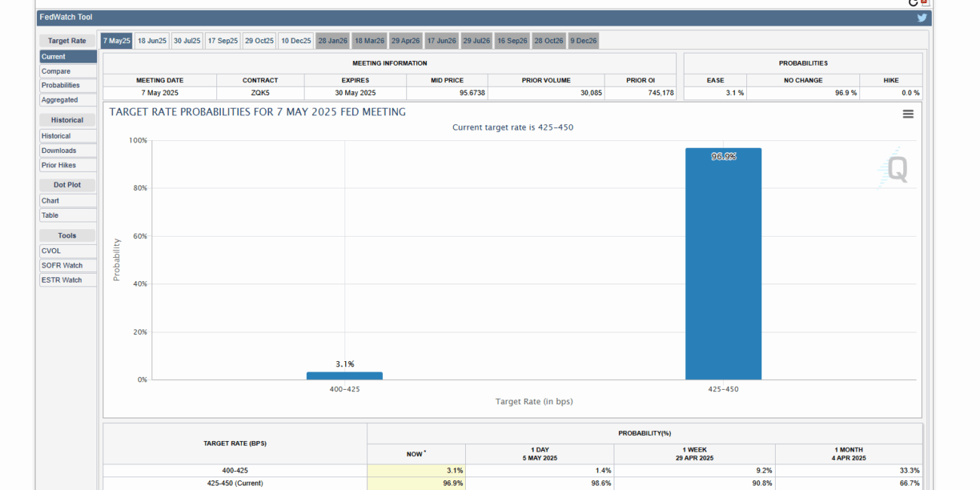The image size is (980, 490).
Task: Click the 90.8% one-week probability cell
Action: click(694, 483)
